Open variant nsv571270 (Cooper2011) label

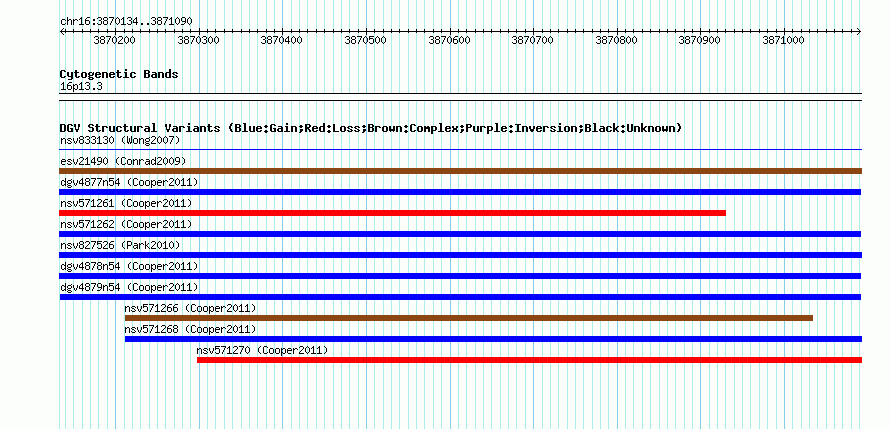[262, 350]
